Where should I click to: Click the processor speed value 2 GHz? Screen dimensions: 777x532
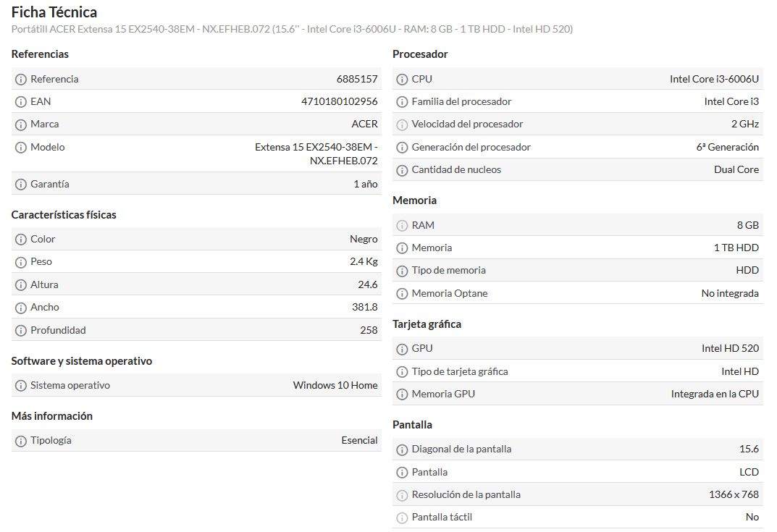pos(745,124)
